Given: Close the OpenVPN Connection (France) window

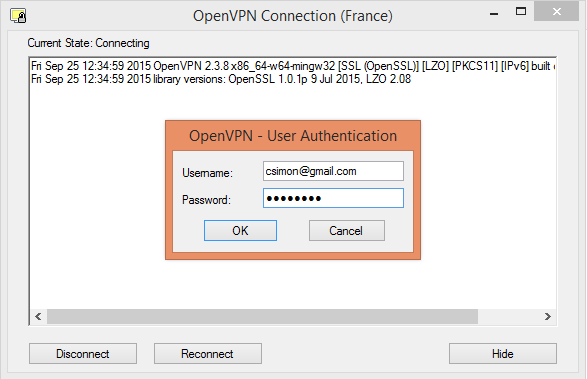Looking at the screenshot, I should coord(556,12).
